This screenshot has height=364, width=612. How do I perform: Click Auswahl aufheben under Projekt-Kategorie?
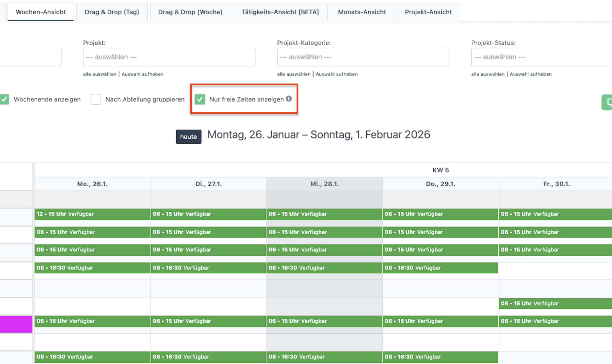point(336,74)
